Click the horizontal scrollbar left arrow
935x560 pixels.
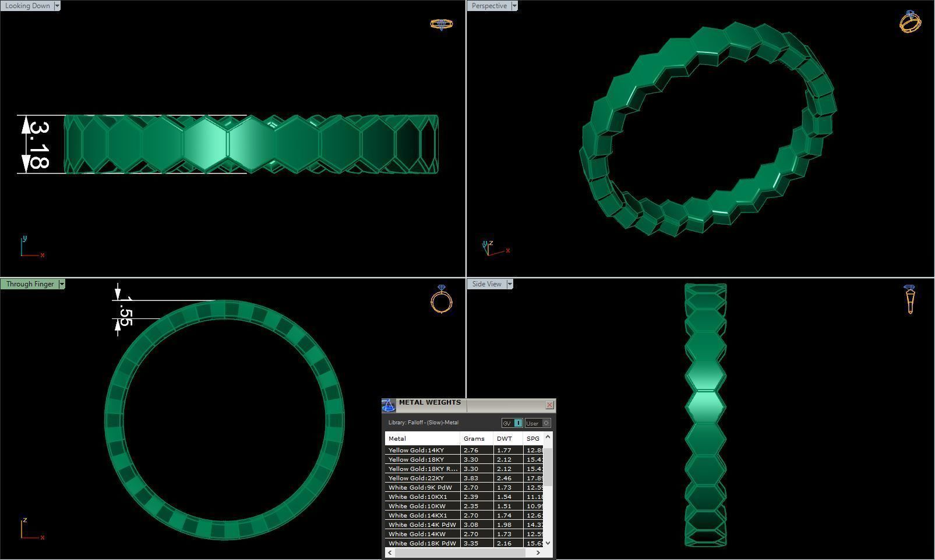(389, 552)
